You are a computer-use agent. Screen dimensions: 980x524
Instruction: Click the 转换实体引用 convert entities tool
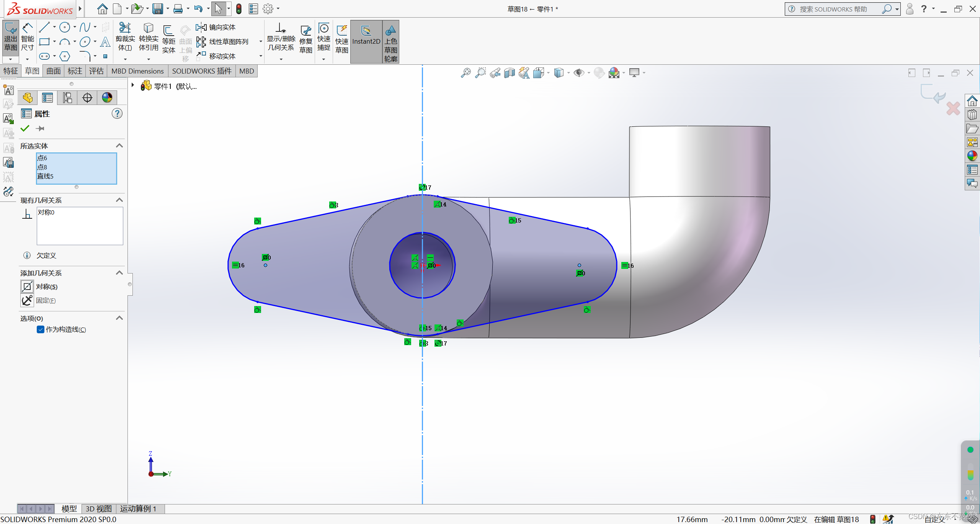pos(148,38)
